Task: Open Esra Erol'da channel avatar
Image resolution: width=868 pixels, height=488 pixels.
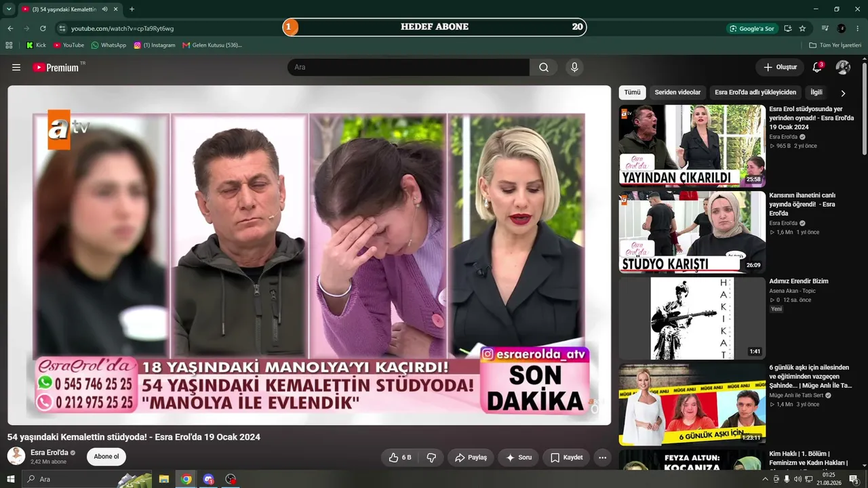Action: coord(16,456)
